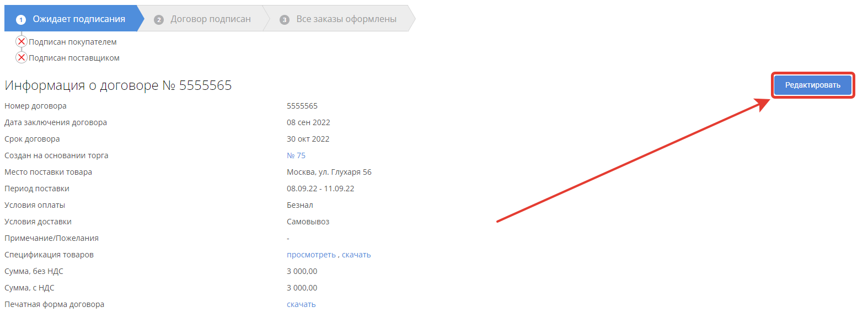Click the step 1 number circle icon
The image size is (868, 323).
point(21,20)
